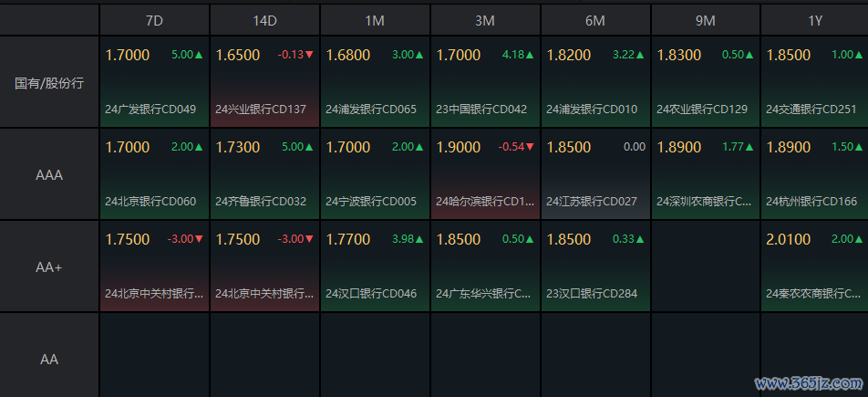Open 24北京银行CD060 cell
The width and height of the screenshot is (868, 397).
(x=154, y=174)
